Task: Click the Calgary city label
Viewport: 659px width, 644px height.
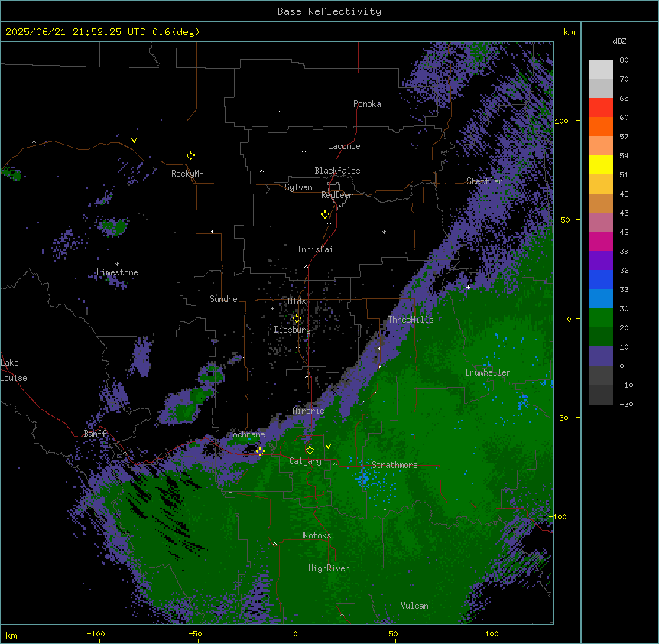Action: click(x=305, y=461)
